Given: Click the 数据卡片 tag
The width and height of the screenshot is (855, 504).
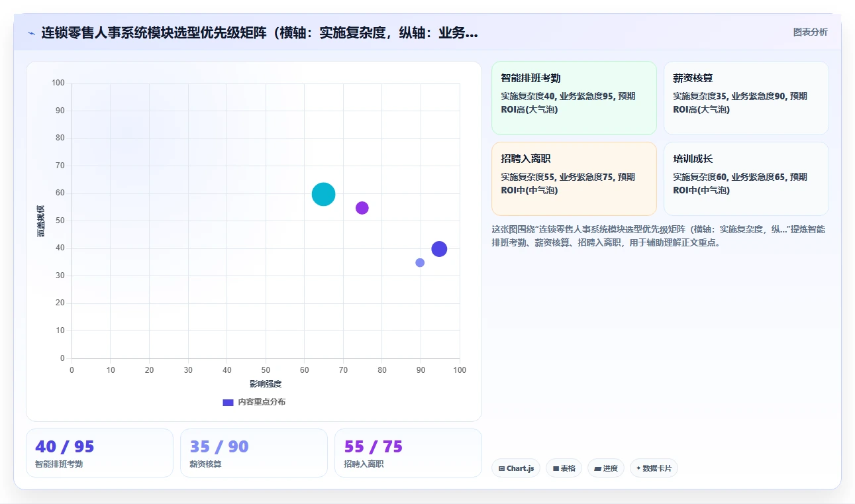Looking at the screenshot, I should [x=654, y=468].
